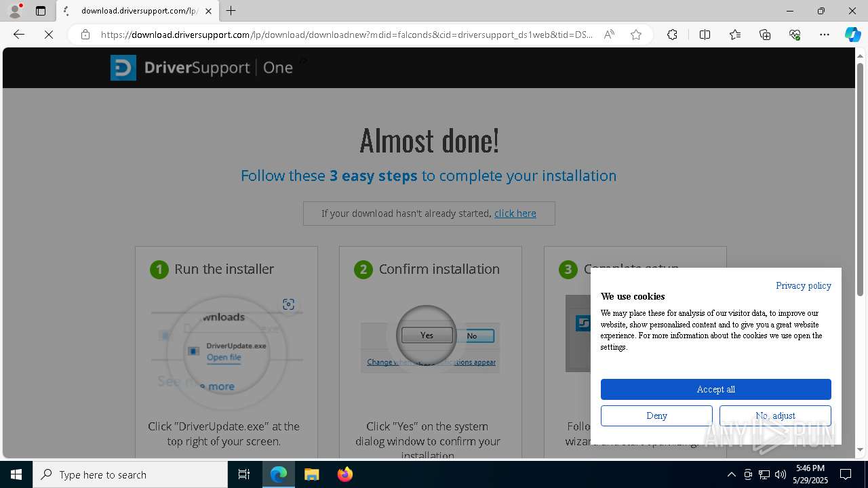Screen dimensions: 868x488
Task: Click the visual search icon on image
Action: [289, 304]
